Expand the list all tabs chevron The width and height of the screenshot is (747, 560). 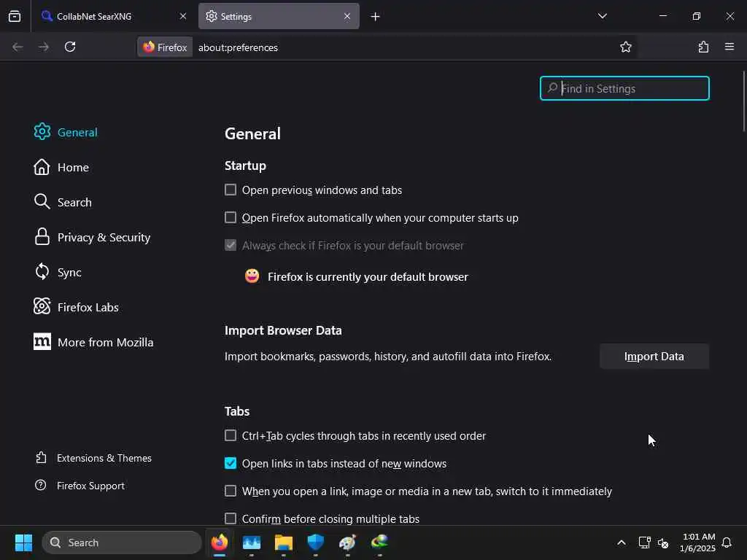[602, 16]
